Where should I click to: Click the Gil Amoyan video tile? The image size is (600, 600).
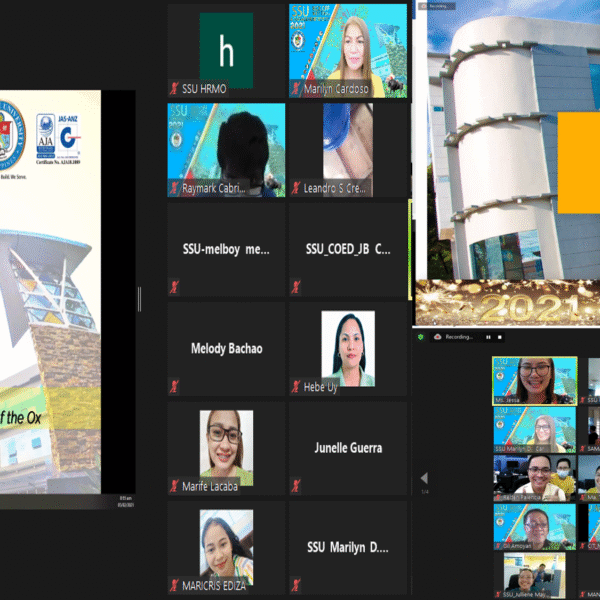(535, 527)
